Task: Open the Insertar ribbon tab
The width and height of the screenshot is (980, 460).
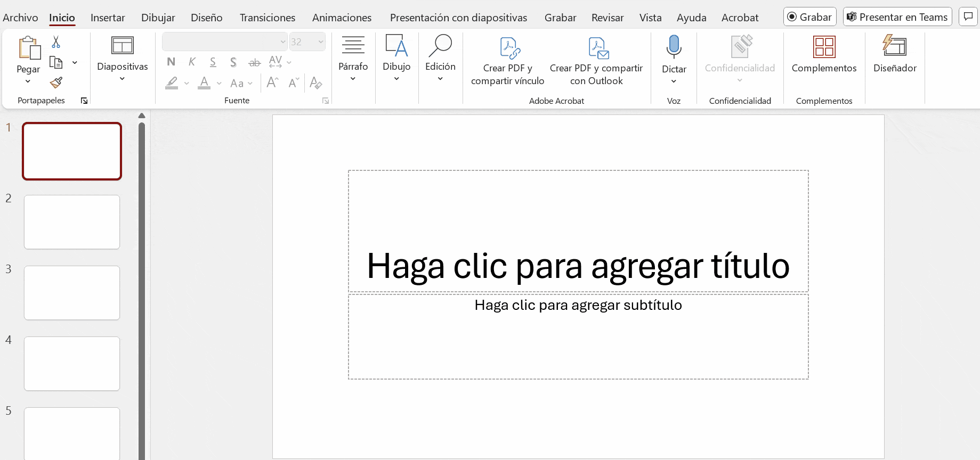Action: [x=108, y=18]
